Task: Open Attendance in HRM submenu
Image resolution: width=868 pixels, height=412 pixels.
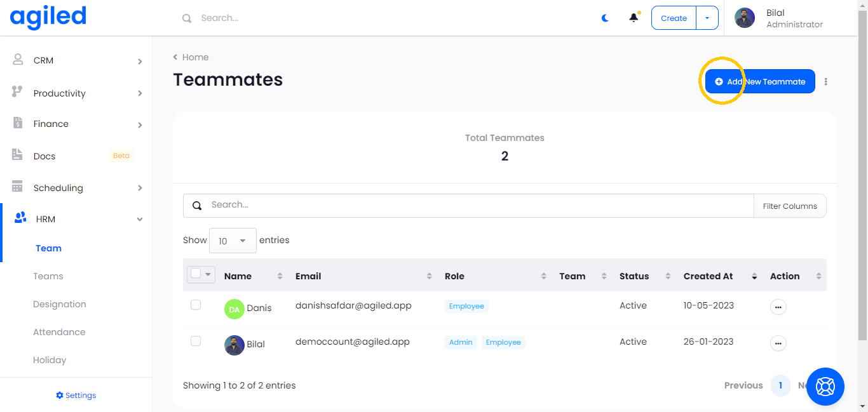Action: 59,332
